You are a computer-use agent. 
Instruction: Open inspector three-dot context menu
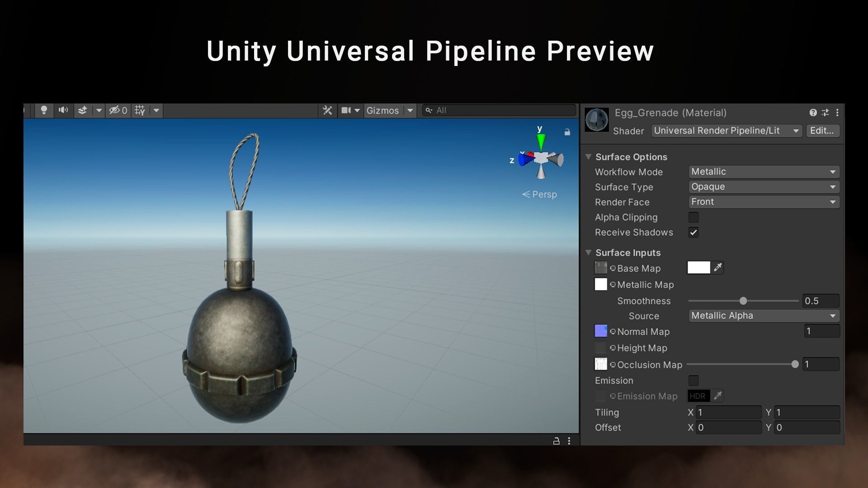click(837, 113)
